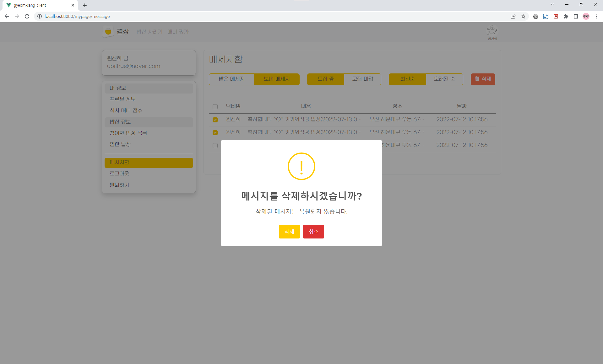Open the user profile avatar icon

tap(492, 31)
